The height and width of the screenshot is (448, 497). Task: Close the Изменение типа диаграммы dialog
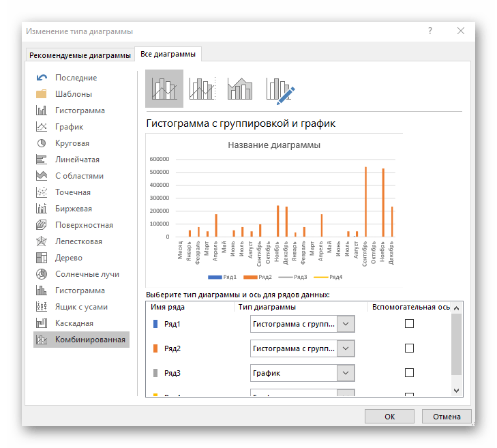coord(461,31)
